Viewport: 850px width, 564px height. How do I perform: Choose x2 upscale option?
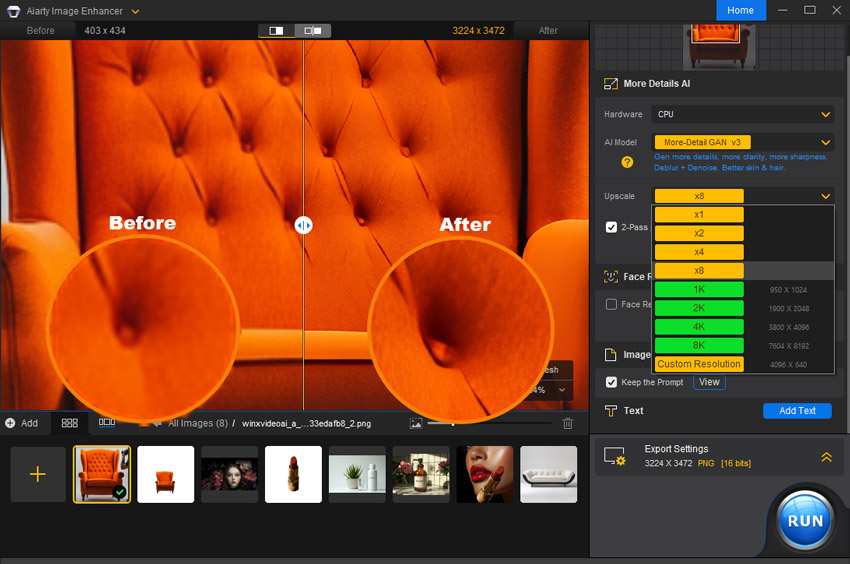tap(699, 233)
